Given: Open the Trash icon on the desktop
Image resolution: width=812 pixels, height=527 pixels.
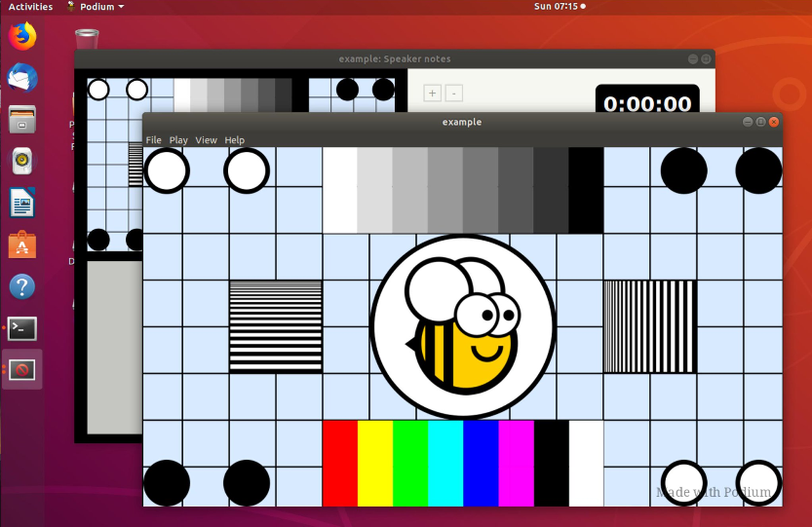Looking at the screenshot, I should pyautogui.click(x=87, y=39).
